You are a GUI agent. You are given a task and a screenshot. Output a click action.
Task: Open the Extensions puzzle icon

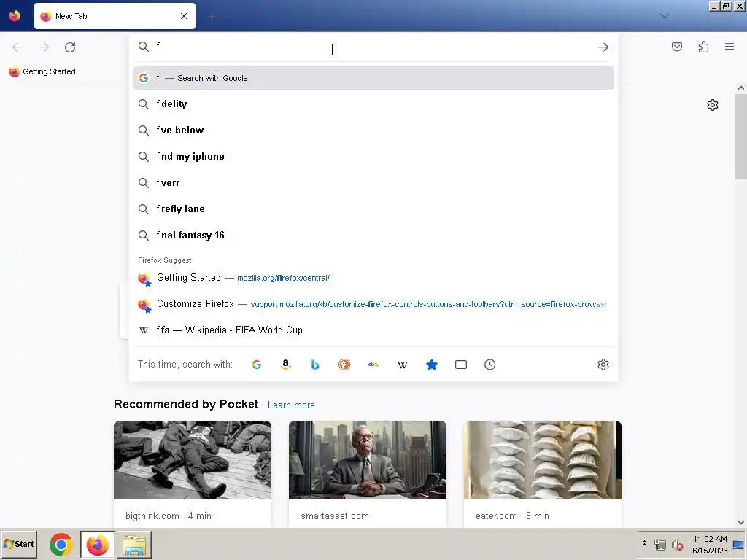click(703, 47)
